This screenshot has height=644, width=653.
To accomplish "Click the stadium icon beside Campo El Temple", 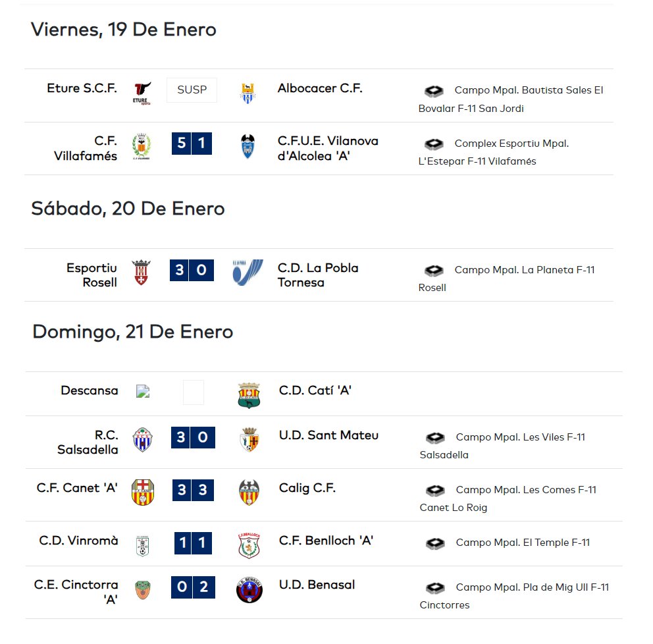I will click(435, 543).
